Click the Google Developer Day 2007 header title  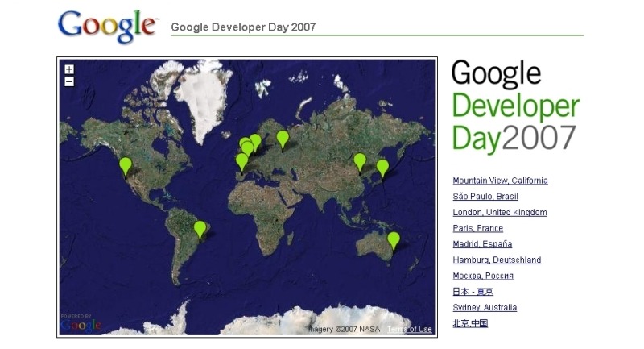pos(243,27)
